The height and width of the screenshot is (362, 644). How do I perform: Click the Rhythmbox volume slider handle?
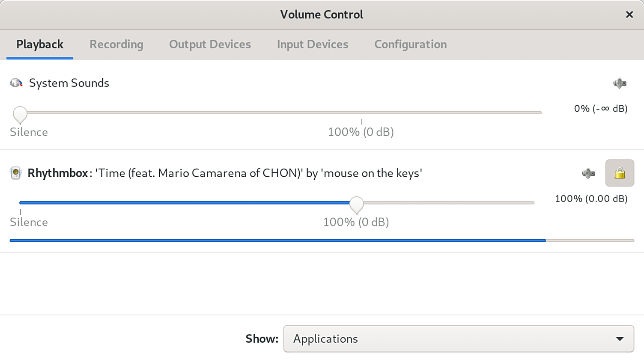click(356, 204)
